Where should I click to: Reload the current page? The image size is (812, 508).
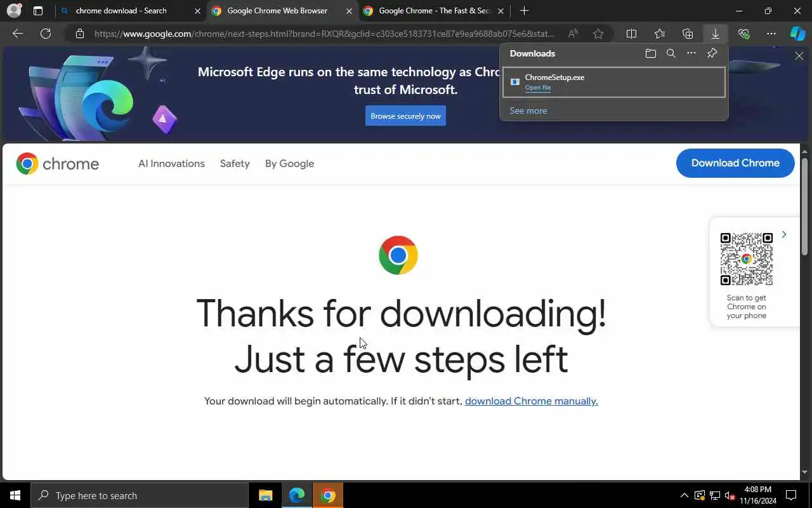(46, 34)
